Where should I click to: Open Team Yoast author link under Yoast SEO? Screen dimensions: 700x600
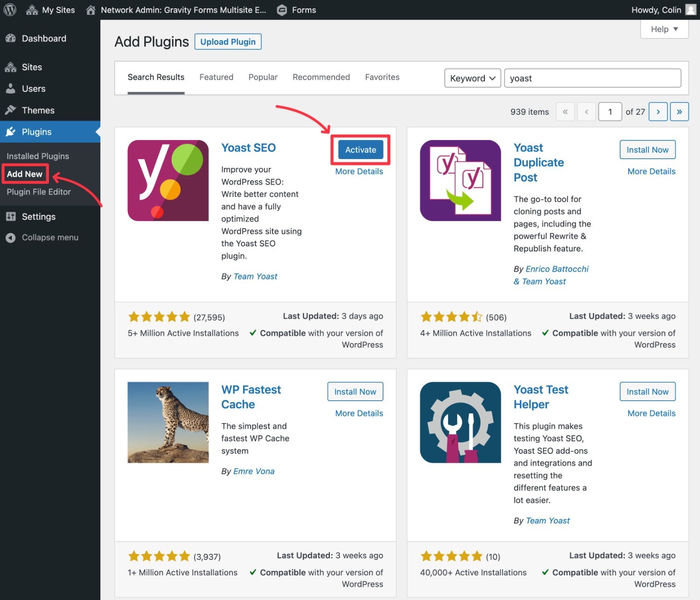point(255,276)
